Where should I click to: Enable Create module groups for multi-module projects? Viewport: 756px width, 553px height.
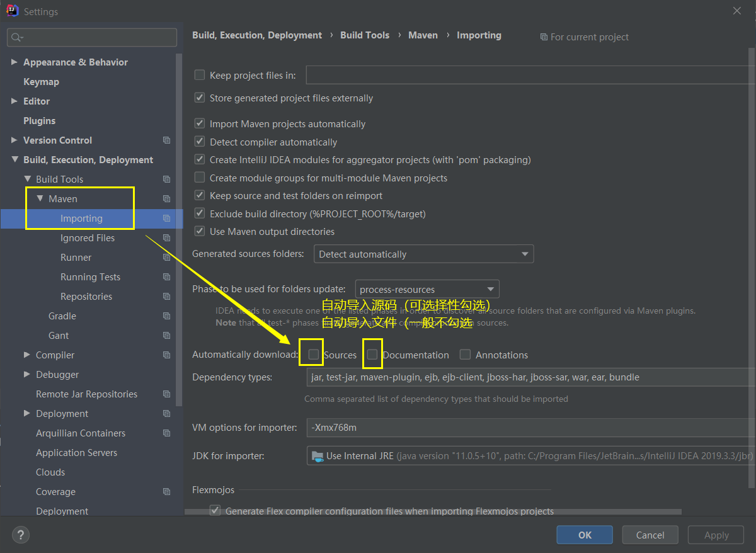pos(200,178)
